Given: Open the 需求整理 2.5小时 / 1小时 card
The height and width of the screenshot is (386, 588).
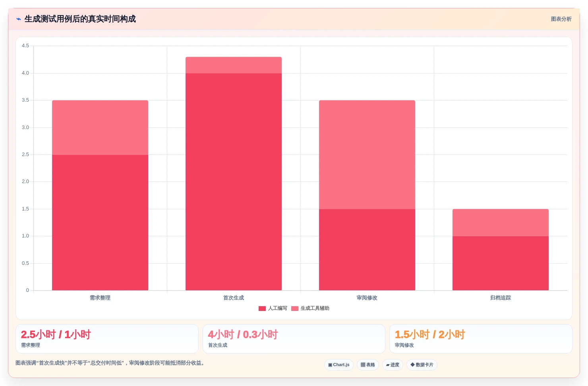Looking at the screenshot, I should (107, 339).
